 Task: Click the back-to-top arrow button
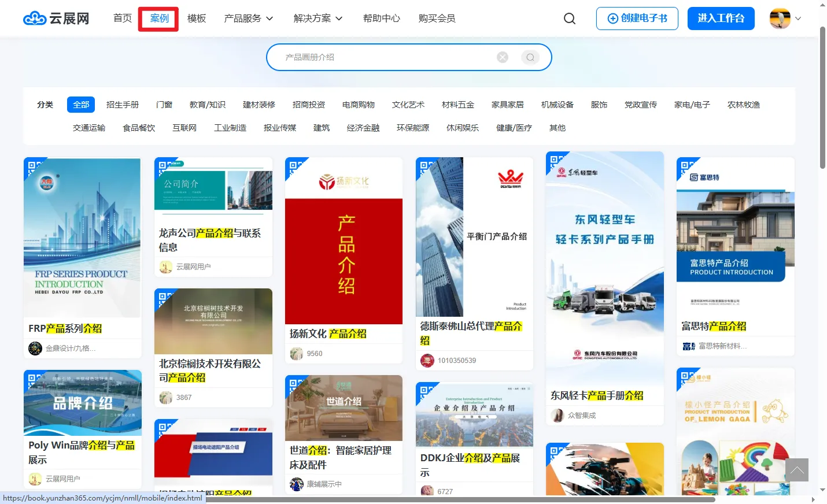point(797,470)
